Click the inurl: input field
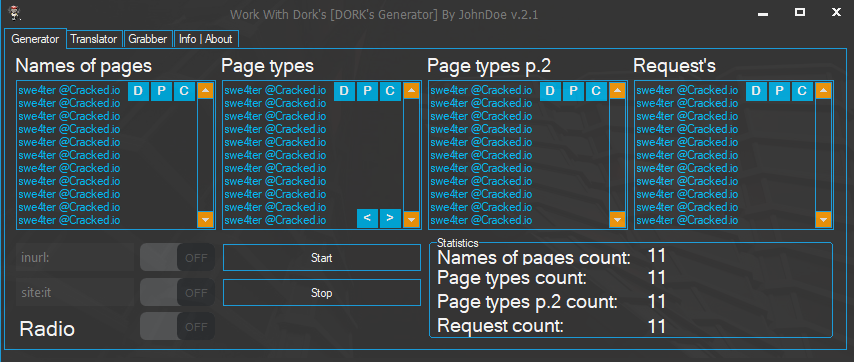This screenshot has width=854, height=362. pos(75,257)
